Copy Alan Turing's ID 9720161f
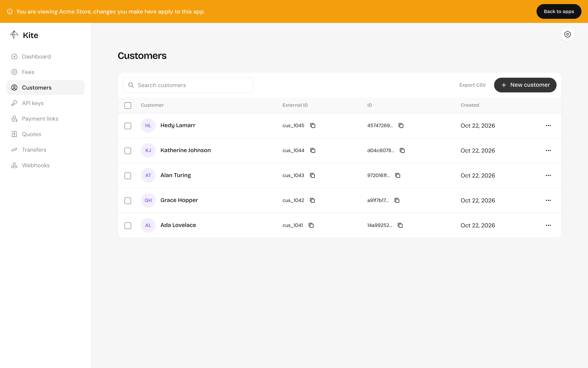The width and height of the screenshot is (588, 368). (x=398, y=175)
